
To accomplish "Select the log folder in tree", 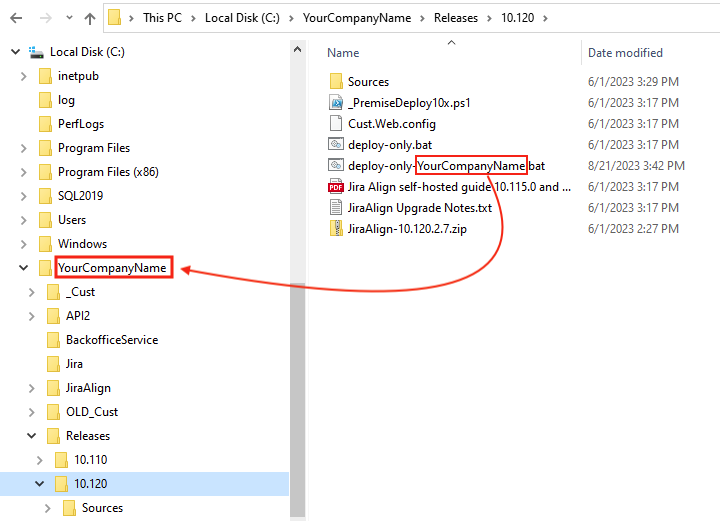I will click(66, 100).
